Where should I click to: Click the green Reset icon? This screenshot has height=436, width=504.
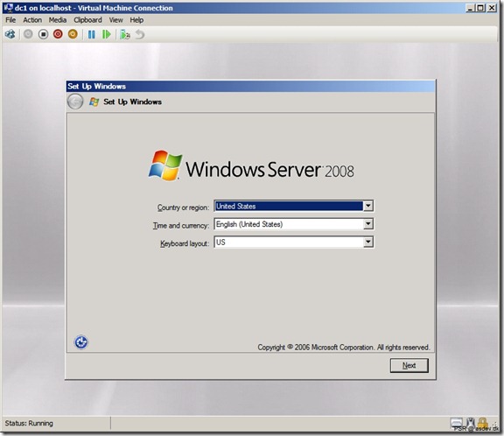(x=107, y=34)
